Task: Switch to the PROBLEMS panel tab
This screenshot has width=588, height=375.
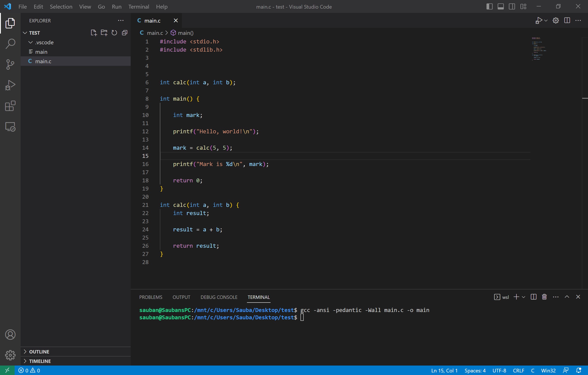Action: (151, 297)
